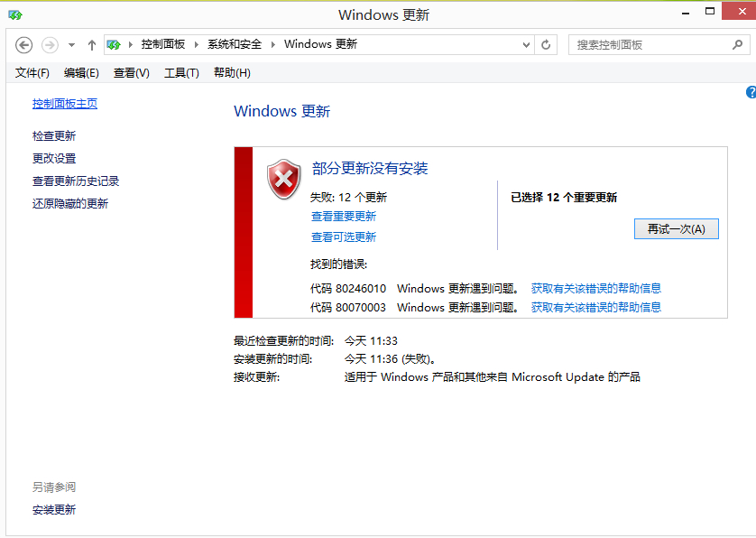
Task: Click the 再试一次(A) button
Action: 676,228
